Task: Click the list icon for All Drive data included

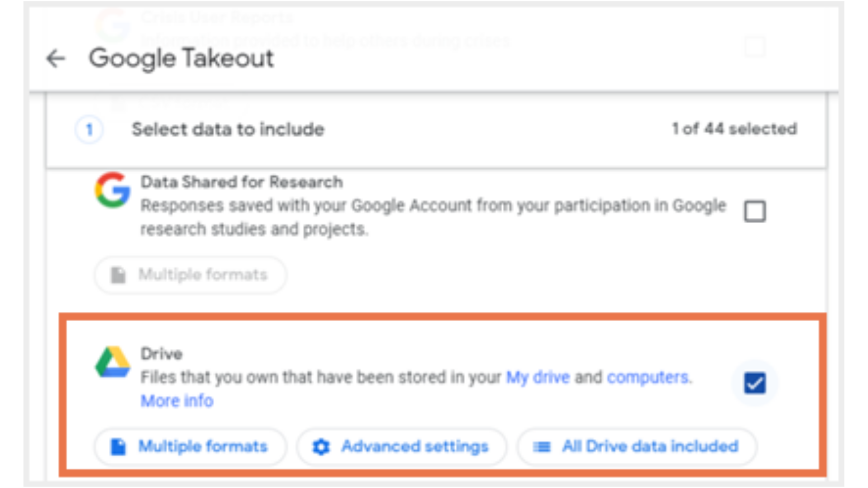Action: pos(542,447)
